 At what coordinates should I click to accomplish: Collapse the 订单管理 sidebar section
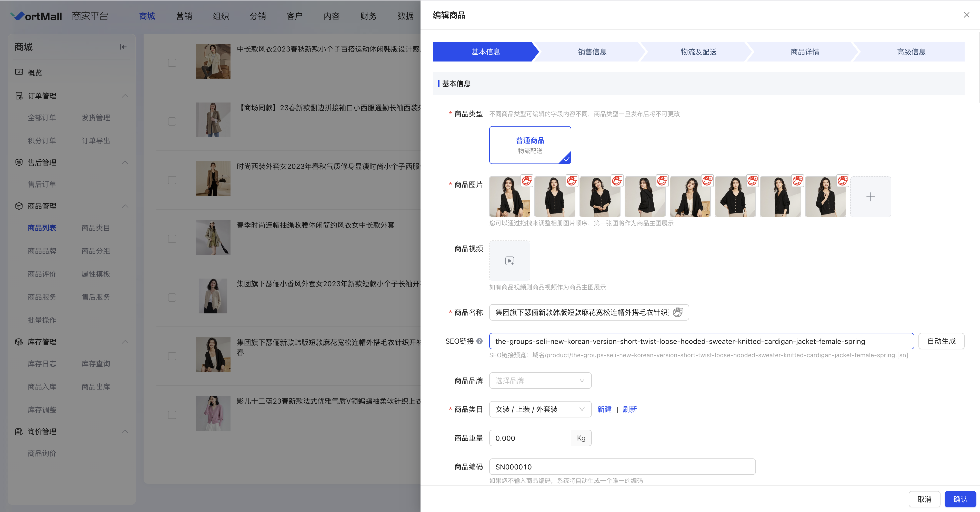click(x=125, y=96)
